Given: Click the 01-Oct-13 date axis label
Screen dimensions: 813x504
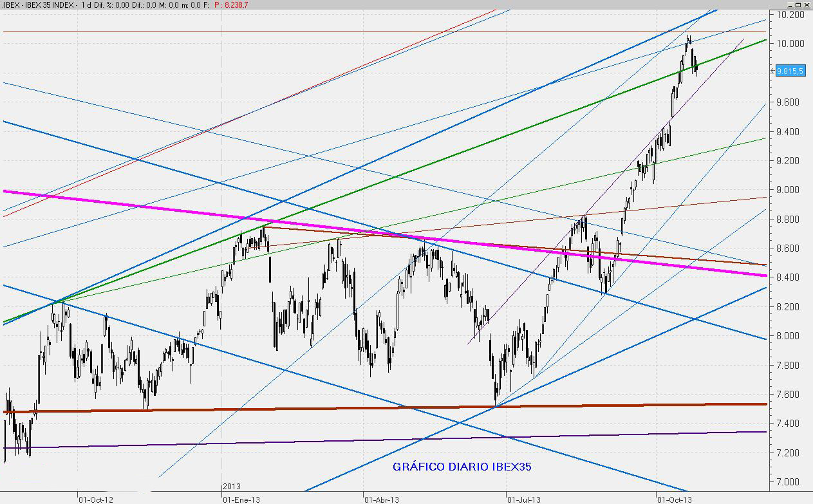Looking at the screenshot, I should [x=675, y=499].
